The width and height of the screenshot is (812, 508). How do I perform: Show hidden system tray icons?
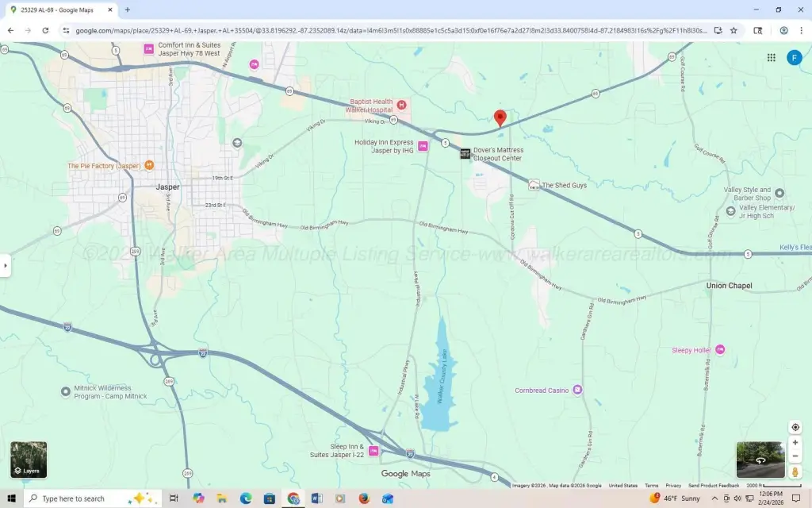coord(715,498)
